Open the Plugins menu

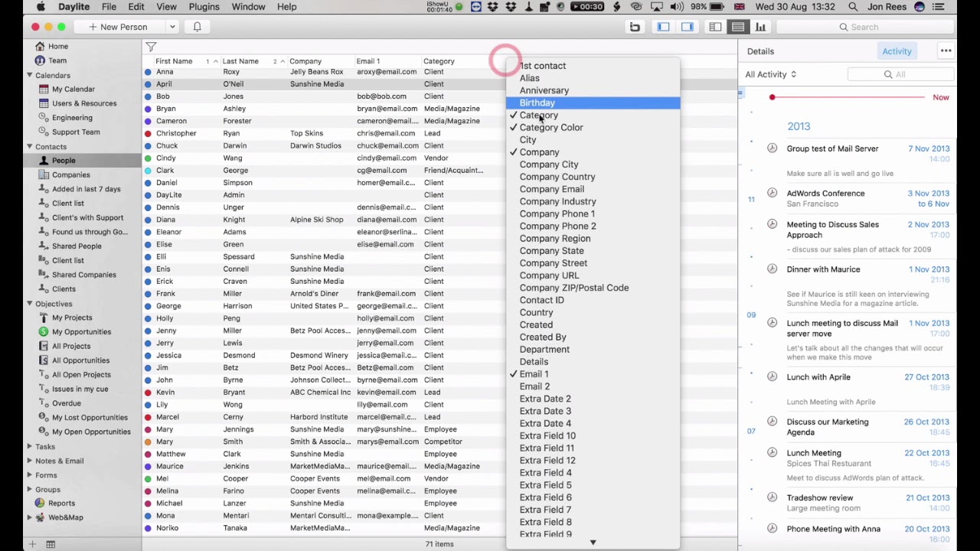pos(204,7)
